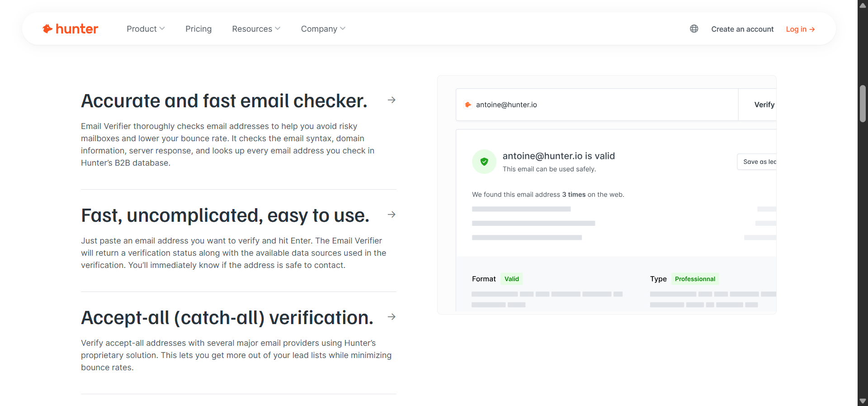This screenshot has width=868, height=406.
Task: Click the antoine@hunter.io email input field
Action: coord(597,105)
